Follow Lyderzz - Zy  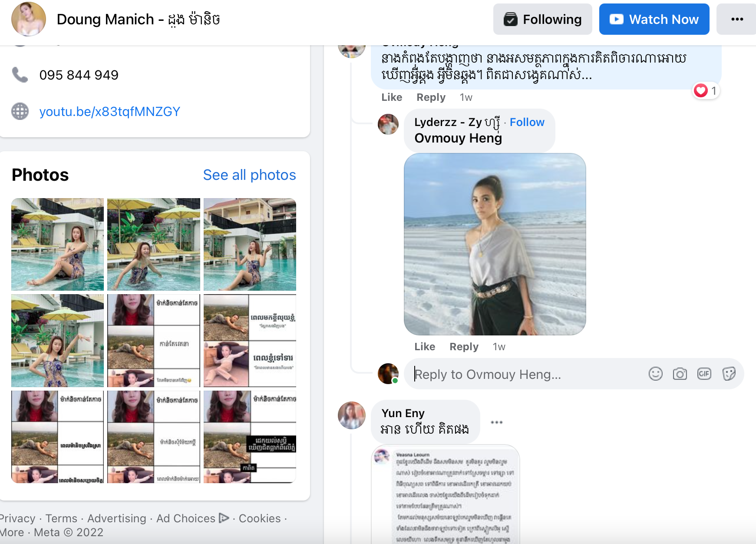(x=527, y=122)
